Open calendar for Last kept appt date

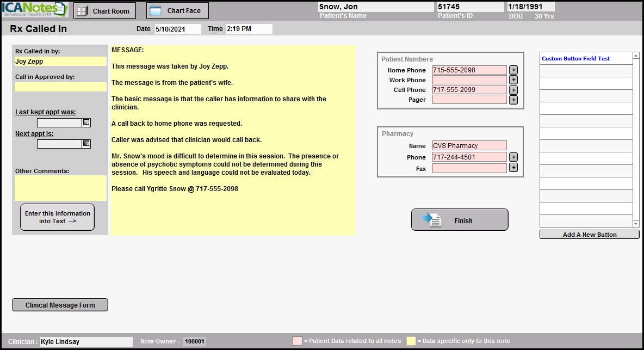86,123
